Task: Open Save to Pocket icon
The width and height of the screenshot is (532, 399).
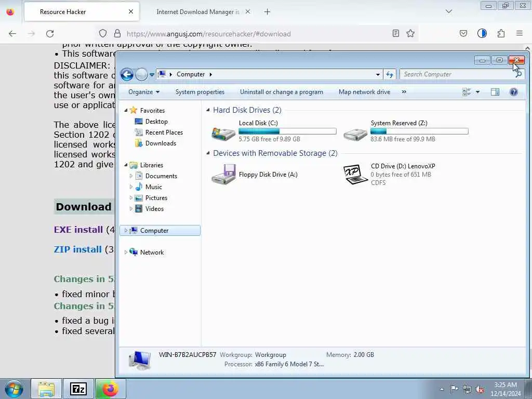Action: pos(463,33)
